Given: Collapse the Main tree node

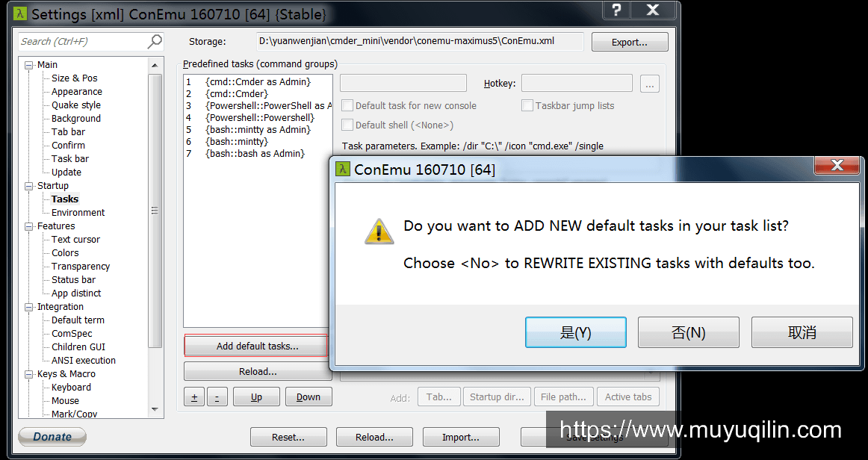Looking at the screenshot, I should 29,65.
